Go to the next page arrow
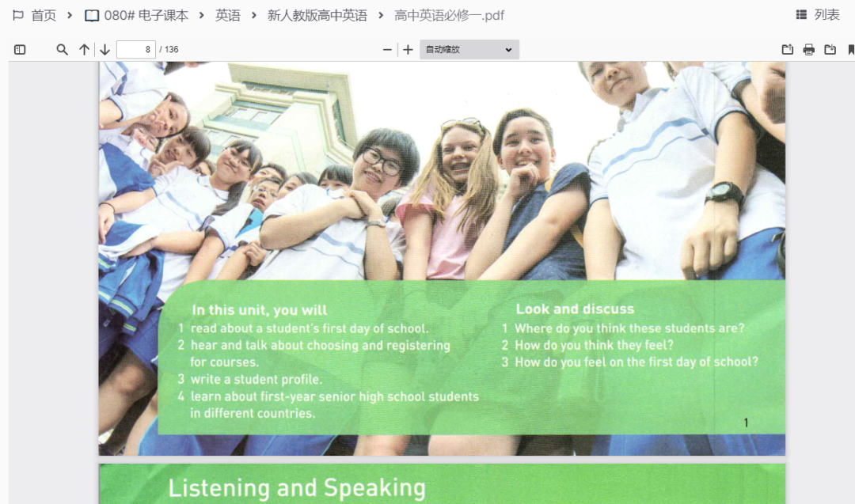 tap(104, 50)
